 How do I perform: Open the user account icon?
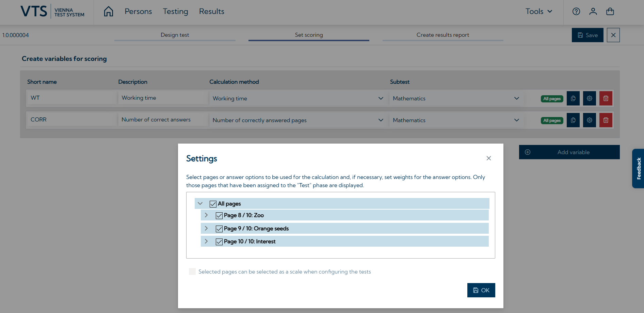click(593, 12)
